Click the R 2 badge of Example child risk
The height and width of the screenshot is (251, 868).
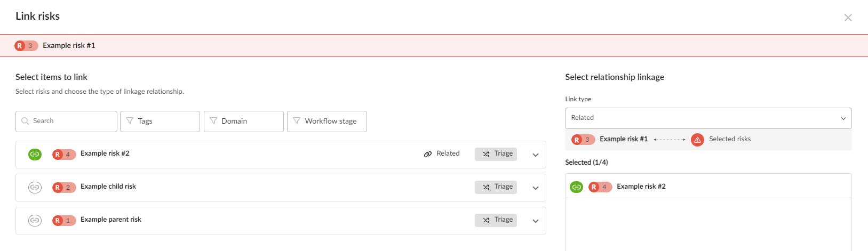pyautogui.click(x=64, y=188)
